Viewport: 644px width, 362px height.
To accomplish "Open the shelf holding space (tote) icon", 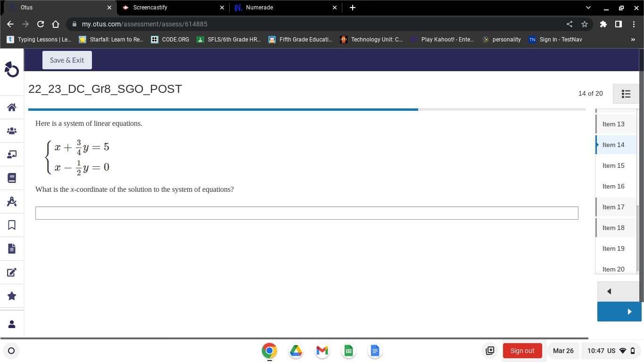I will (x=490, y=351).
